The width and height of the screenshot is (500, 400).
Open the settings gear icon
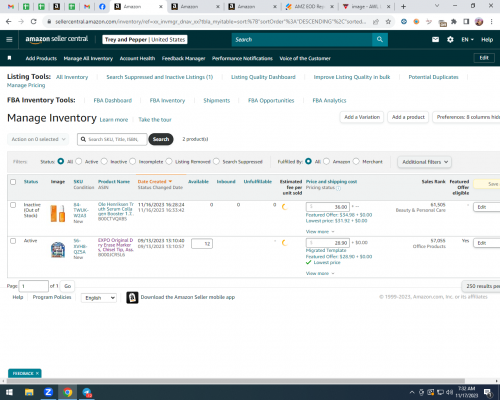pos(450,39)
